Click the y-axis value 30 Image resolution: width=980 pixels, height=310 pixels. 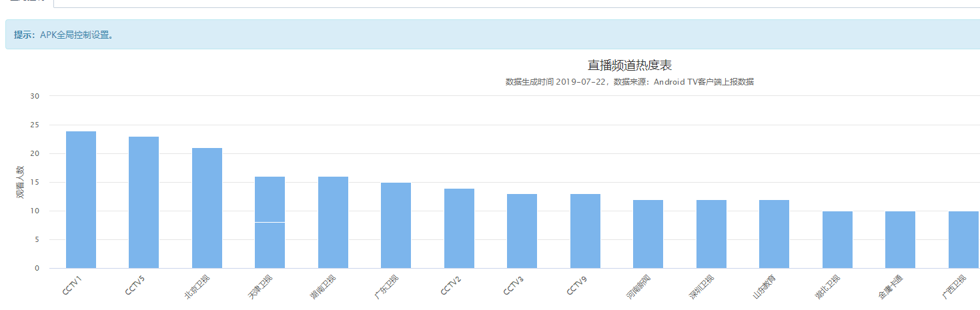tap(35, 96)
